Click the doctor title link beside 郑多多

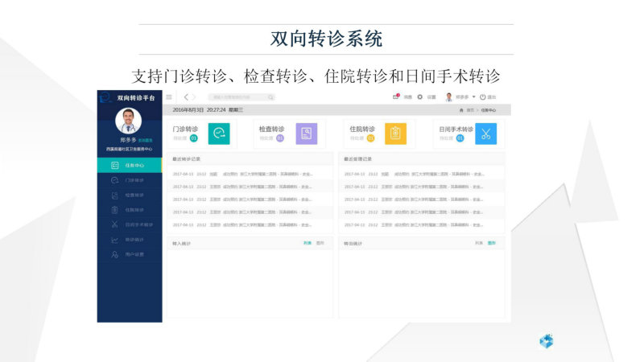click(x=145, y=140)
